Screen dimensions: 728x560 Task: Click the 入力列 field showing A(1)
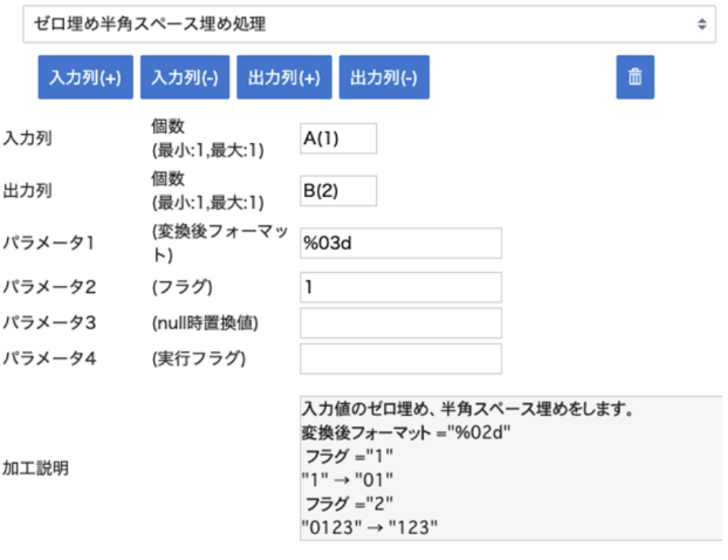(x=338, y=138)
